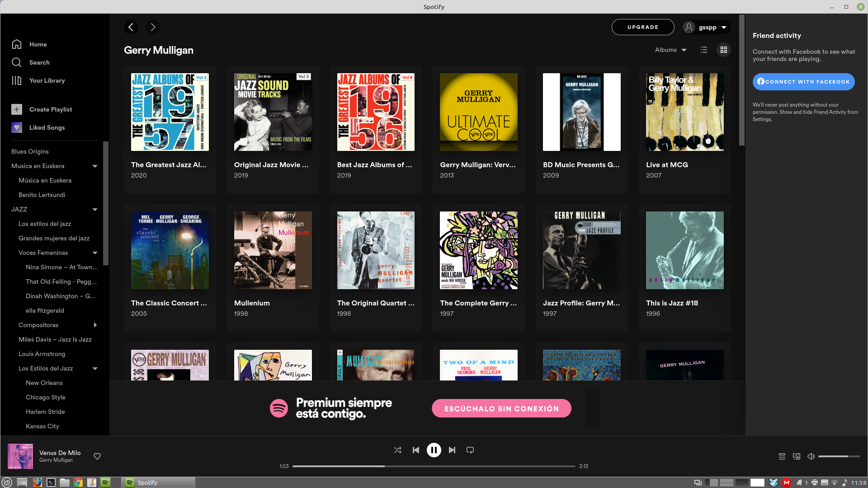868x488 pixels.
Task: Open Live at MCG album title
Action: coord(667,165)
